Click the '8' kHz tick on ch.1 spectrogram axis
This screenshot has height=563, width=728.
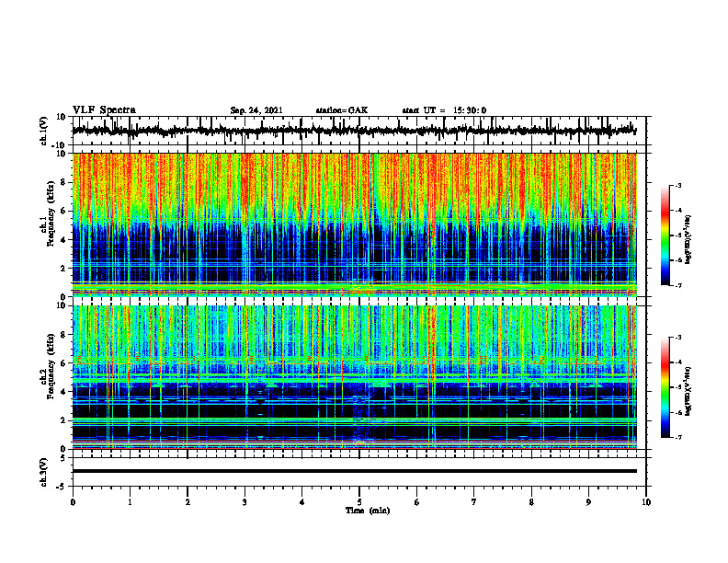(x=64, y=182)
